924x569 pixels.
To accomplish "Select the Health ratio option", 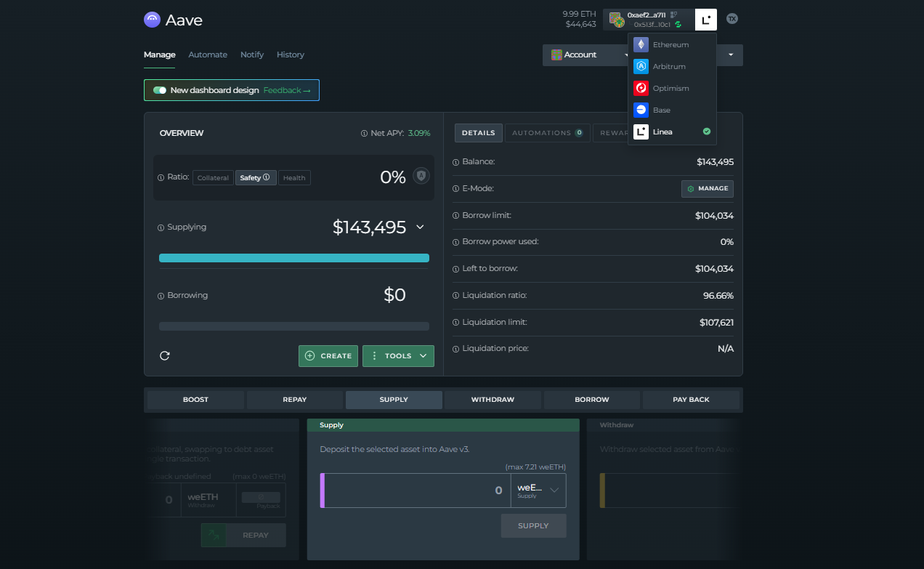I will pos(294,178).
